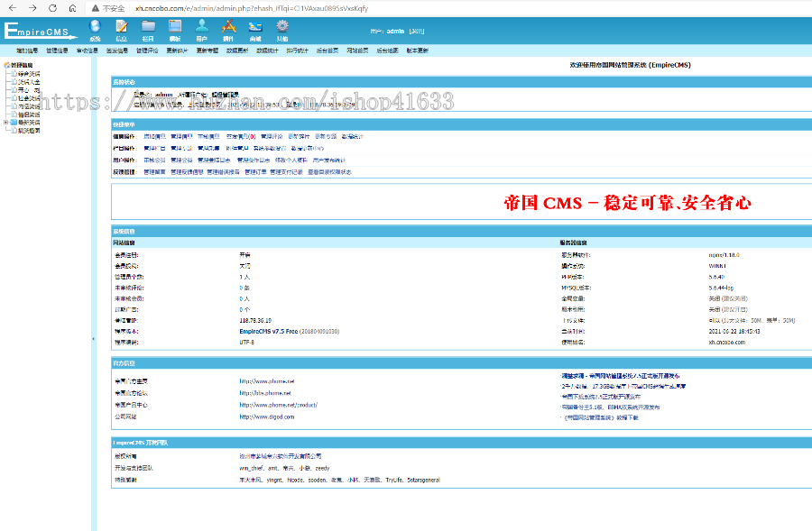Open 管理栏目 in the quick menu
This screenshot has width=812, height=531.
[x=155, y=149]
